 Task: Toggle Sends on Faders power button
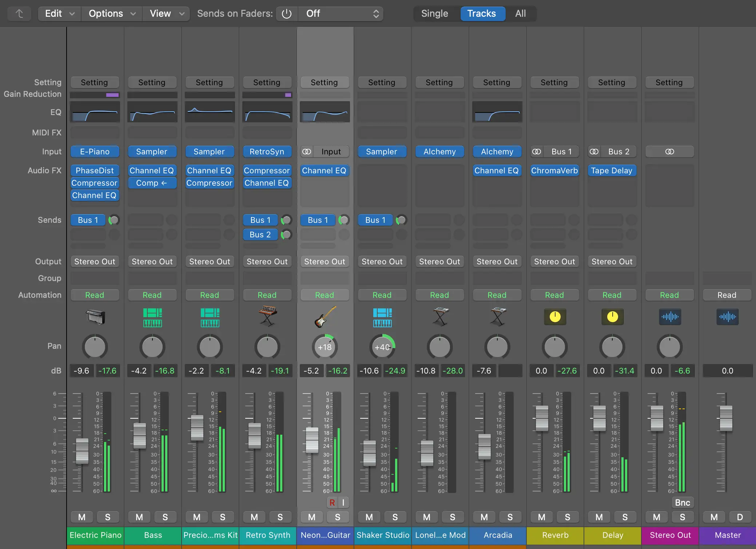click(287, 13)
